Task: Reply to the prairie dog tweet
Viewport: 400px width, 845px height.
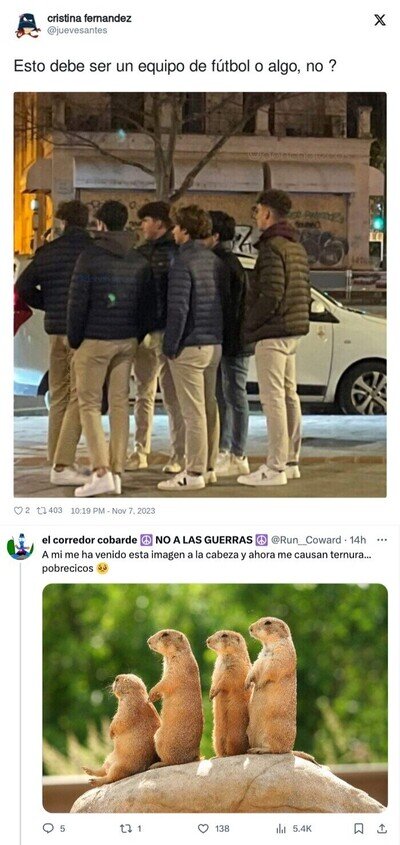Action: pos(48,828)
